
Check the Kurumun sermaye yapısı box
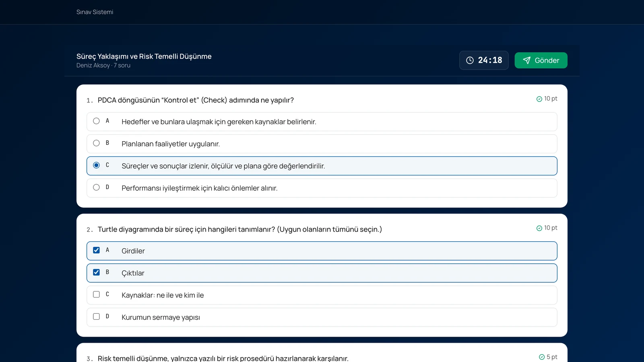point(96,317)
